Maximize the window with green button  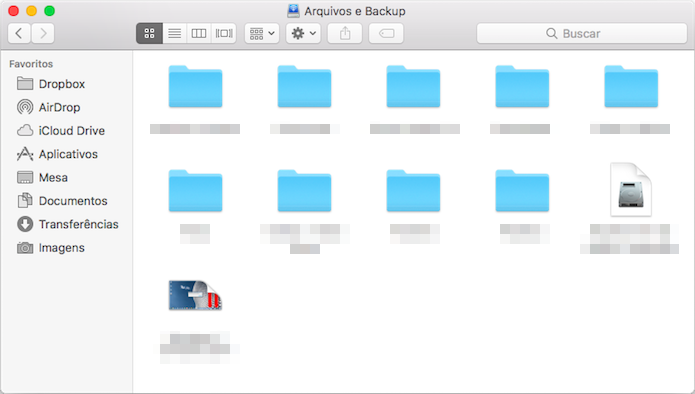tap(50, 11)
